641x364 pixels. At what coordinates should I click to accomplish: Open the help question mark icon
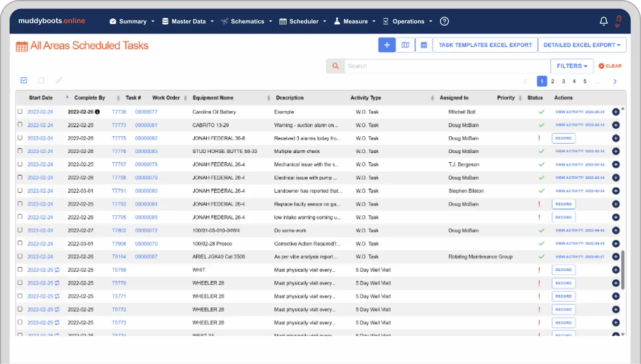(444, 22)
